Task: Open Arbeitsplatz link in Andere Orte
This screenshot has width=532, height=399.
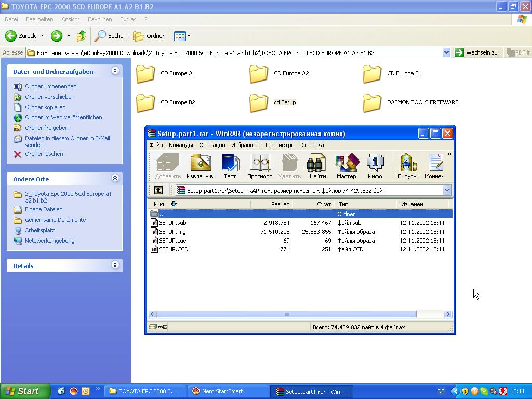Action: pyautogui.click(x=40, y=230)
